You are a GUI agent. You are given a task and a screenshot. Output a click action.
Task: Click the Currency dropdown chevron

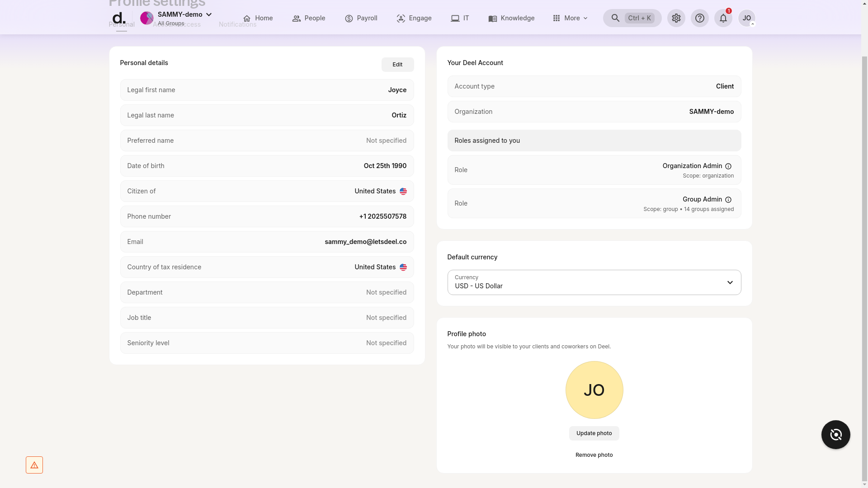point(730,282)
